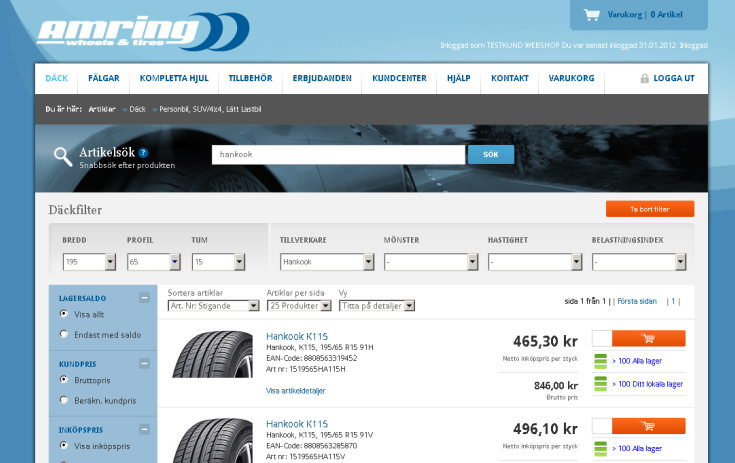735x463 pixels.
Task: Open the first Hankook K115 title link (91H)
Action: pos(297,336)
